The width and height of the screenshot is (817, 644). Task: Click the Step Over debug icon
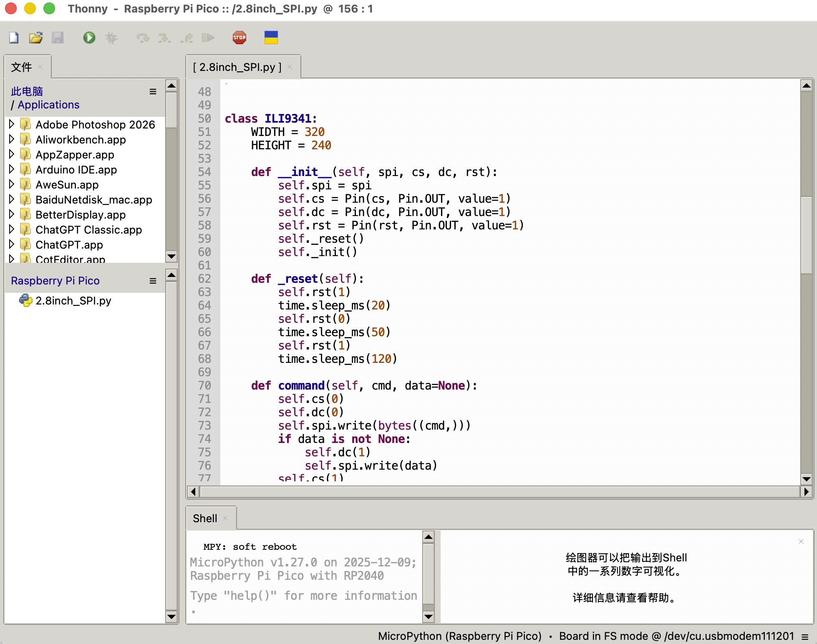[x=143, y=38]
